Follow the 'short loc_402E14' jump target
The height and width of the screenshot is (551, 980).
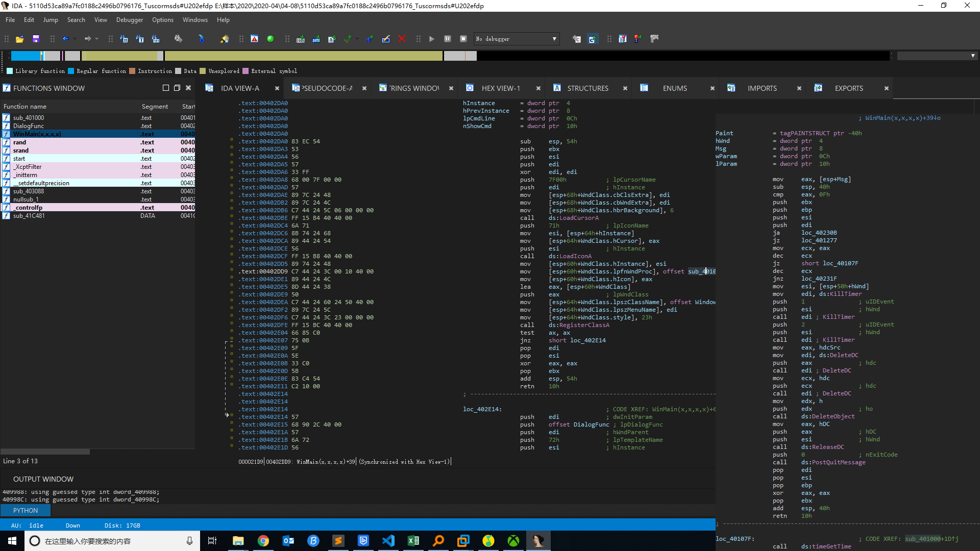tap(577, 340)
